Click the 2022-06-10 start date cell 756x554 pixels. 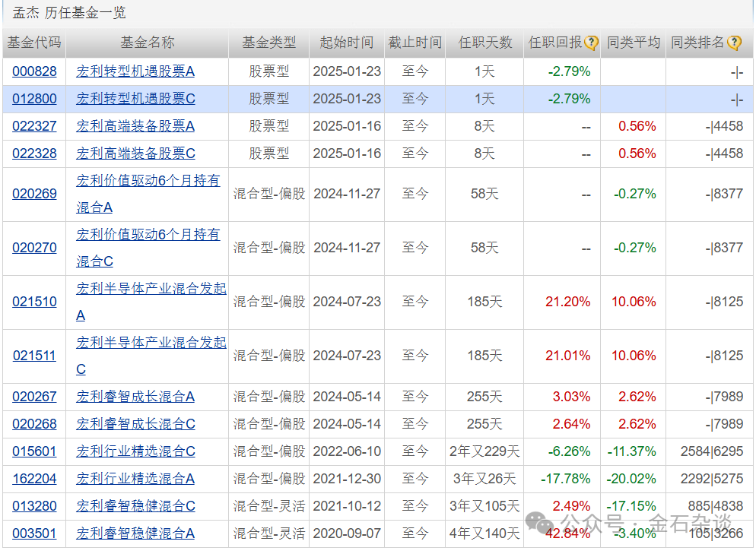[347, 452]
